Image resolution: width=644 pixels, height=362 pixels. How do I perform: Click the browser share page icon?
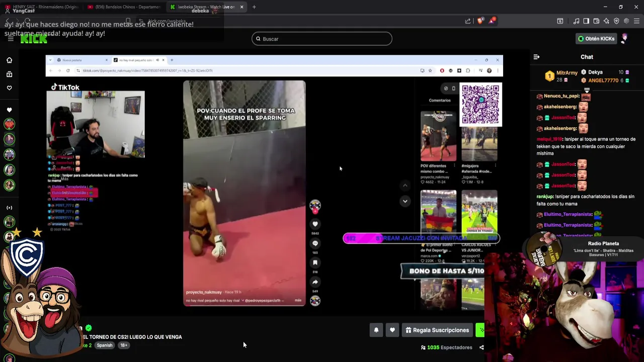tap(468, 21)
